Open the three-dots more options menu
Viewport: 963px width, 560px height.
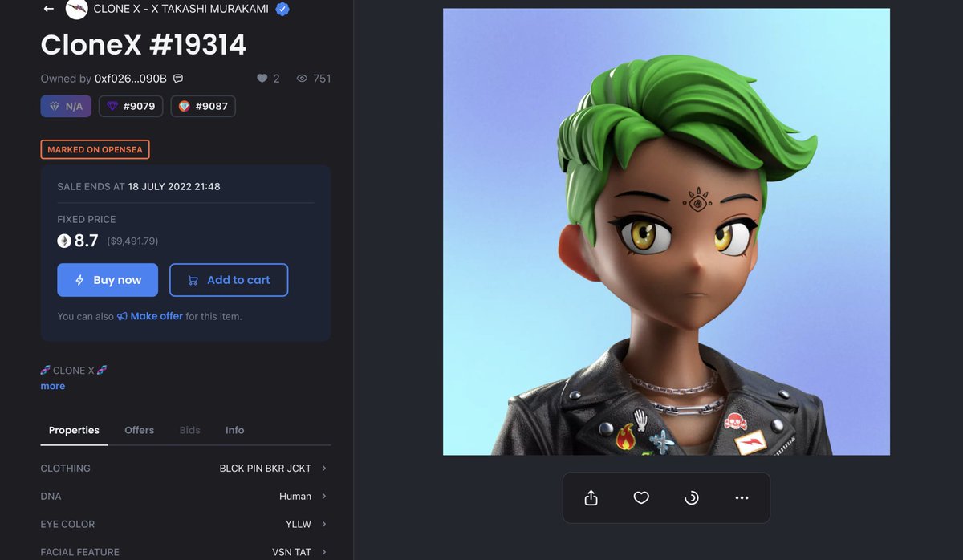(x=742, y=498)
